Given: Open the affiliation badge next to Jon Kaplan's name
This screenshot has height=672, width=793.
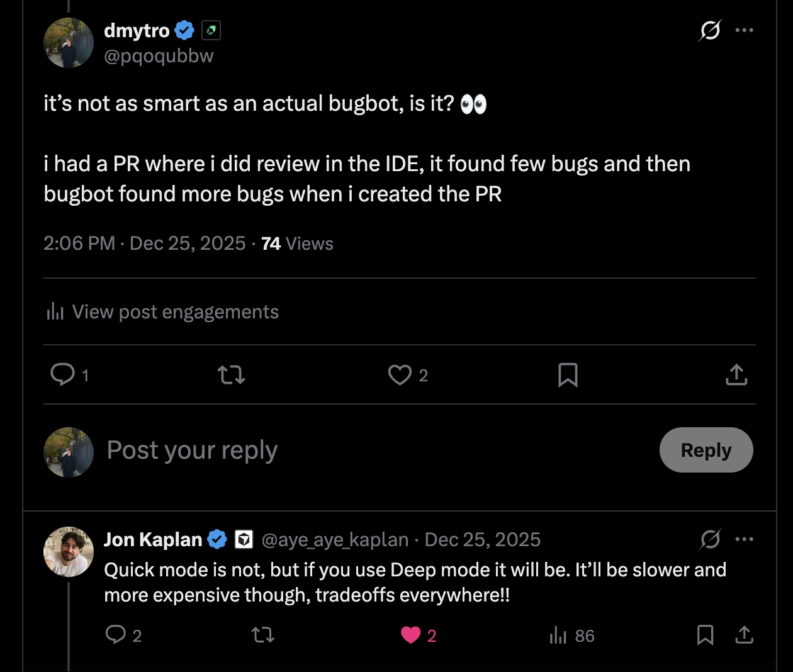Looking at the screenshot, I should (x=244, y=539).
